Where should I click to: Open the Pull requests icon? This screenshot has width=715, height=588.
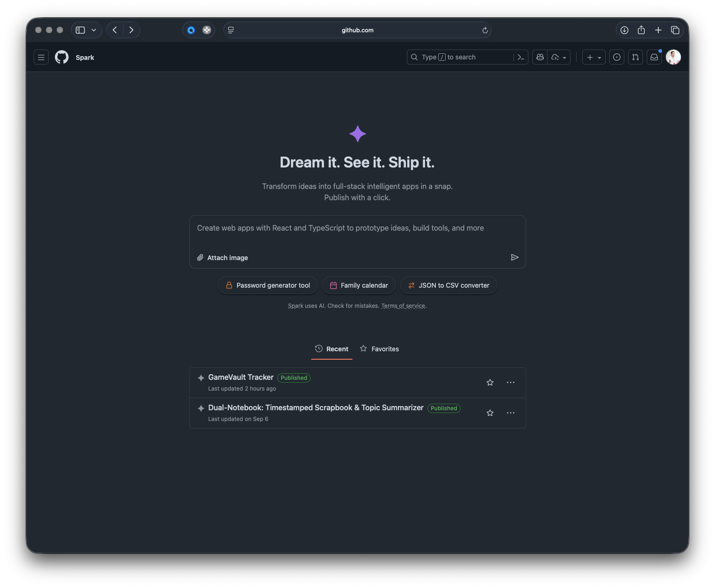click(x=635, y=57)
